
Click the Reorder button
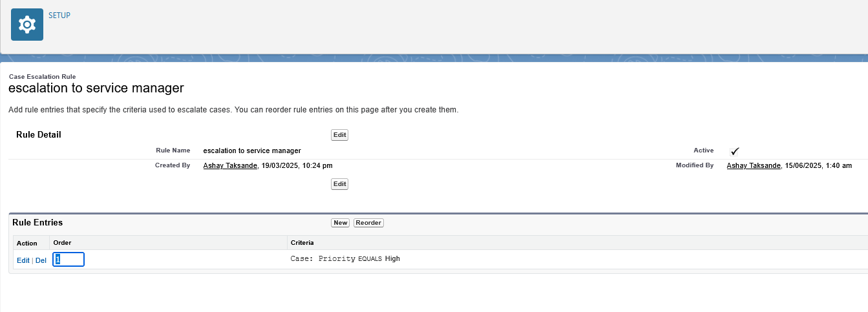pos(368,223)
